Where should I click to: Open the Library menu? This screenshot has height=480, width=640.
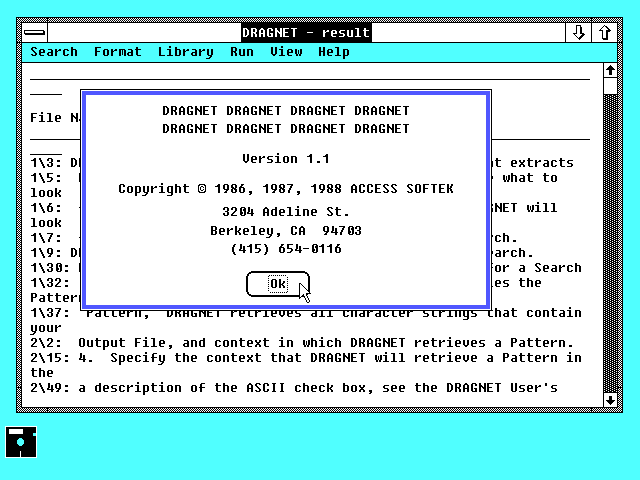point(186,52)
